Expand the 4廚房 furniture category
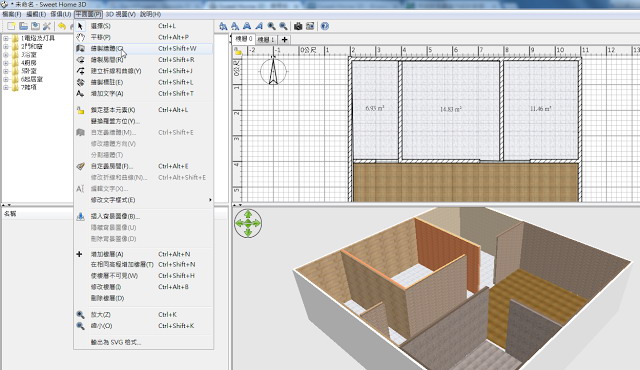Viewport: 640px width, 370px height. tap(6, 63)
